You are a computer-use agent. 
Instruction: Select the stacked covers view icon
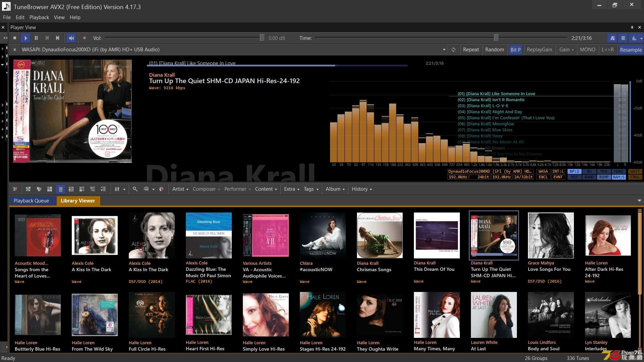coord(39,189)
